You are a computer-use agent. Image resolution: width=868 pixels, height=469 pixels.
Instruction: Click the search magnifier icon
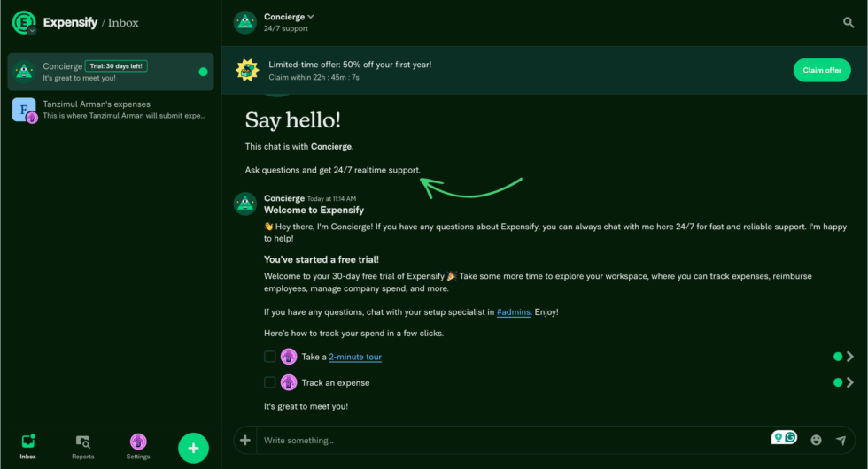pos(849,22)
